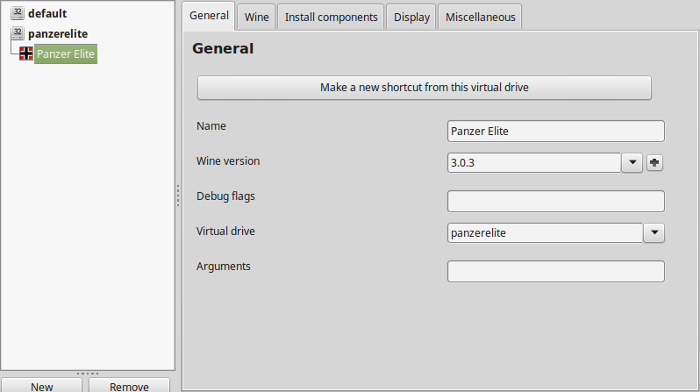Image resolution: width=700 pixels, height=392 pixels.
Task: Select the Panzer Elite shortcut entry
Action: [x=66, y=54]
